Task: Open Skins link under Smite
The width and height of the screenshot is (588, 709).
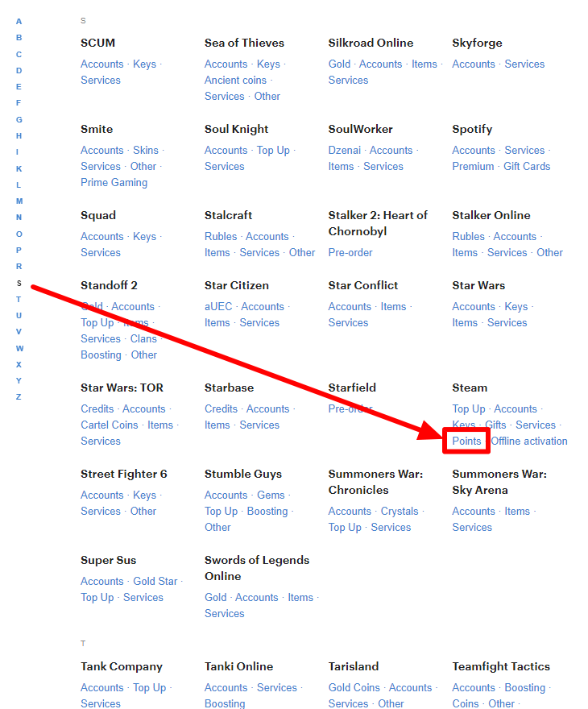Action: [146, 150]
